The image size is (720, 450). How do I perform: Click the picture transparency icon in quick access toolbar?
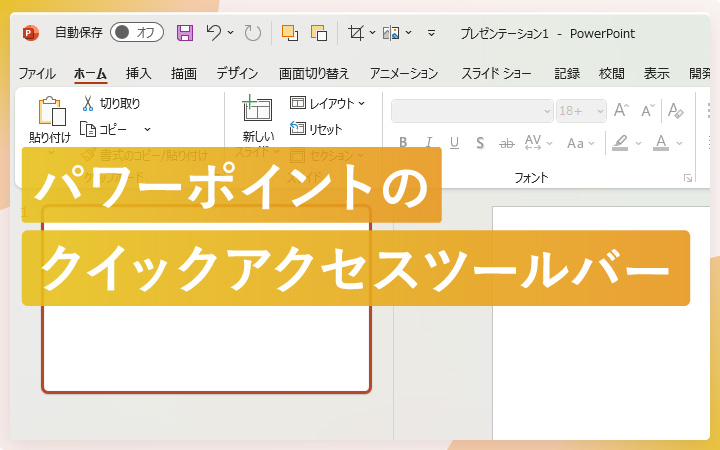point(391,33)
